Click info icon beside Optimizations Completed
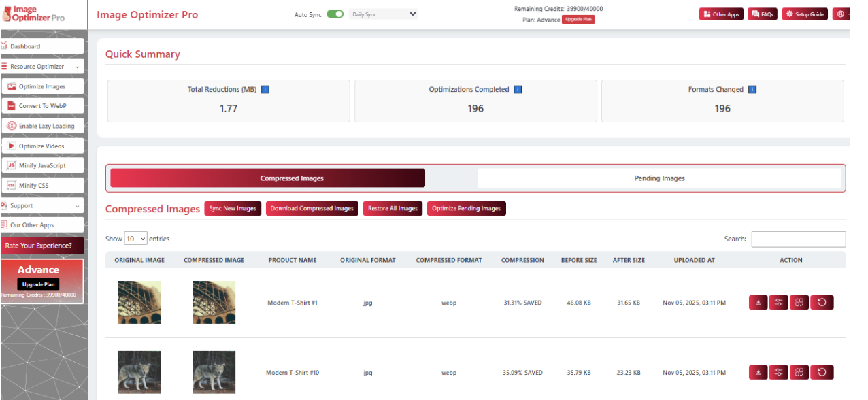The height and width of the screenshot is (400, 868). pos(518,90)
